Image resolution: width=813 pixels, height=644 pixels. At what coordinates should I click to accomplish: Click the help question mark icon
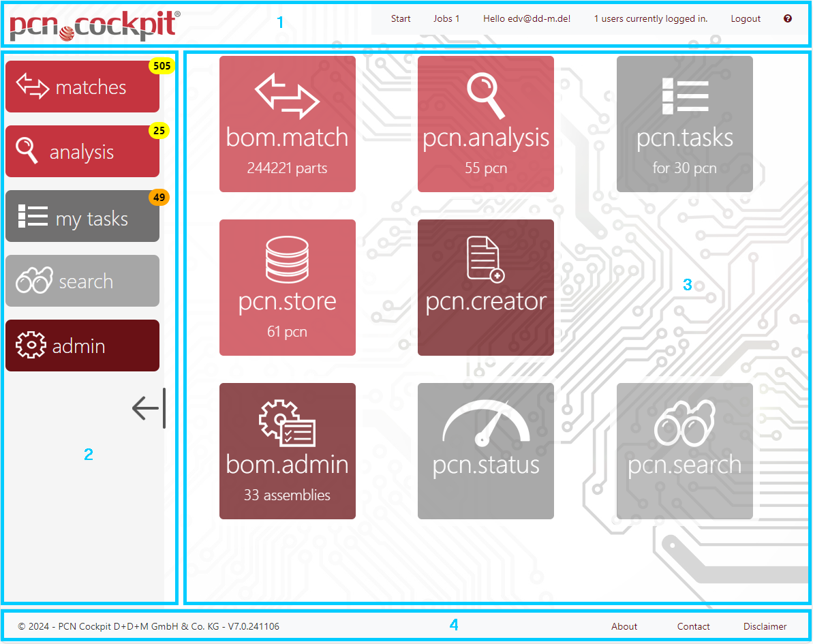[x=788, y=19]
